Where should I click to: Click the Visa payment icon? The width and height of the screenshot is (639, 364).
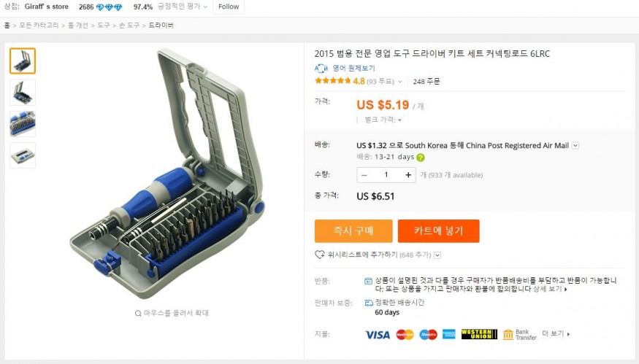378,334
